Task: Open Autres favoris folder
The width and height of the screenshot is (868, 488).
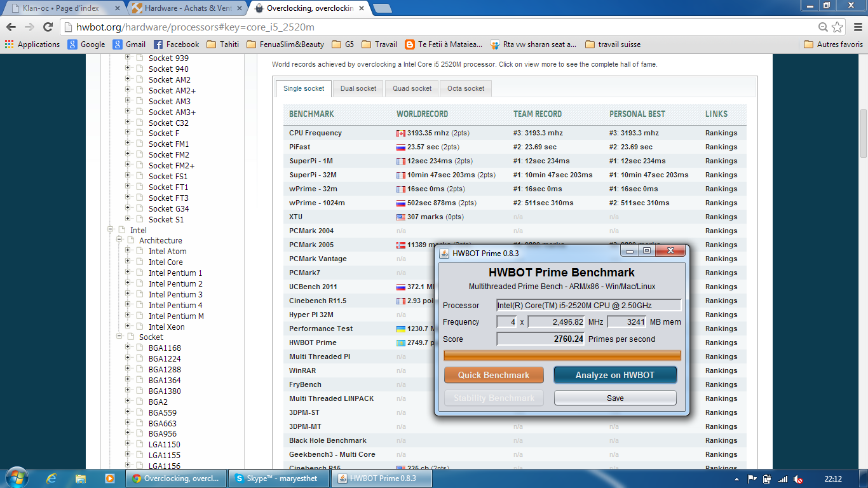Action: (x=833, y=44)
